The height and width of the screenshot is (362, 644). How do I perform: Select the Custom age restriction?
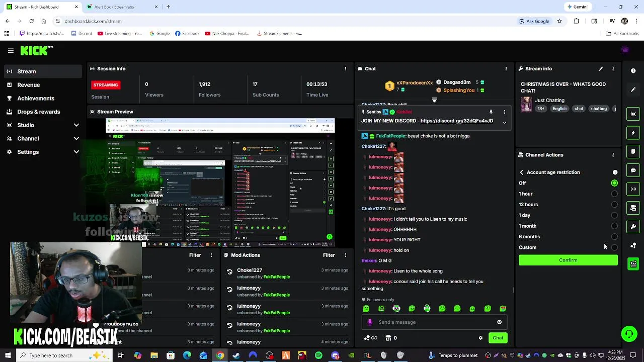click(x=614, y=247)
